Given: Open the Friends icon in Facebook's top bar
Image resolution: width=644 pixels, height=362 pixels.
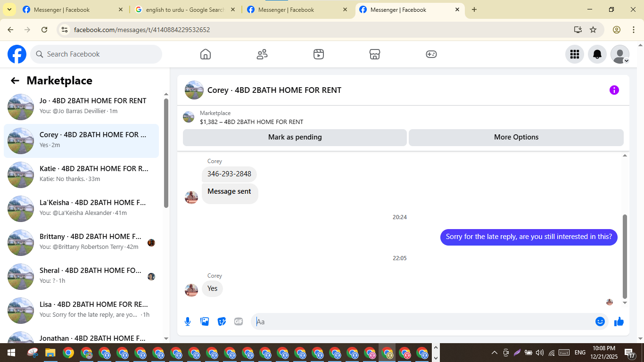Looking at the screenshot, I should 262,54.
